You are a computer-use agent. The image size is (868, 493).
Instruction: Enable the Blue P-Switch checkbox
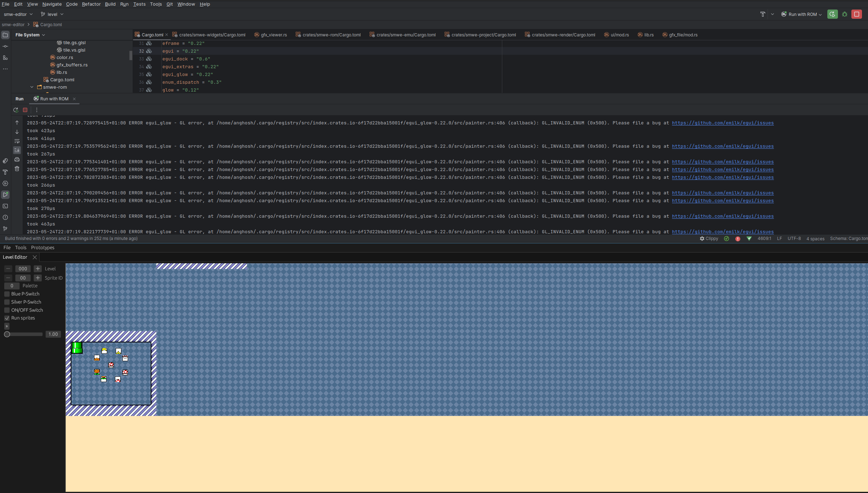click(x=7, y=294)
